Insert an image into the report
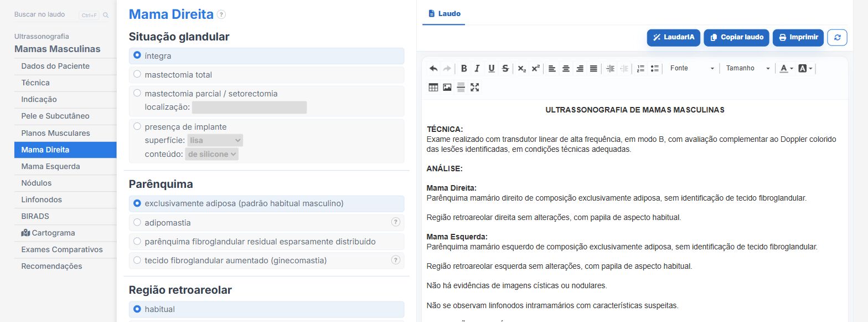Viewport: 868px width, 322px height. [x=447, y=87]
